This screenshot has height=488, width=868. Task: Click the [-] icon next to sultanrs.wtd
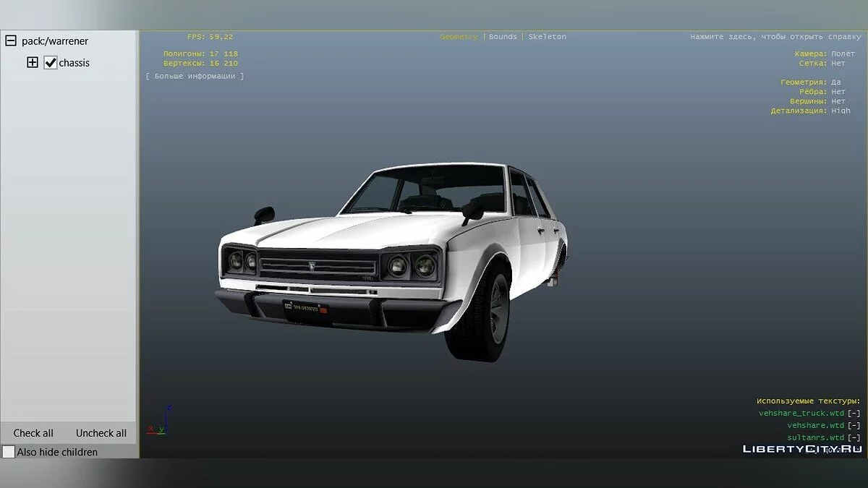click(854, 437)
